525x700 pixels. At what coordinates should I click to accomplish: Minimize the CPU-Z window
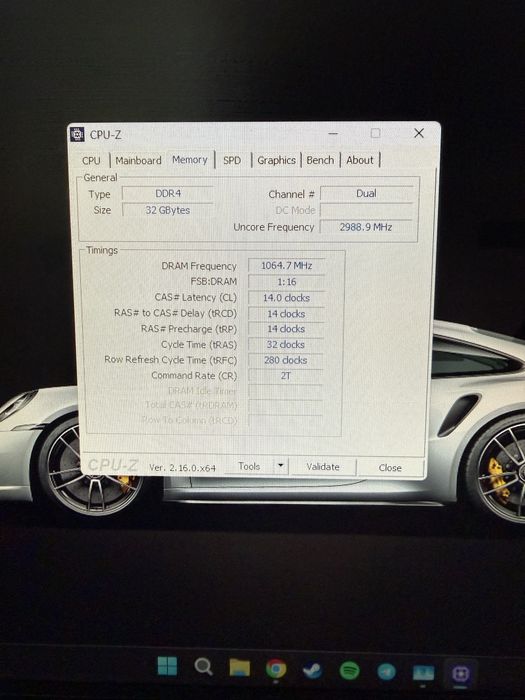point(333,133)
